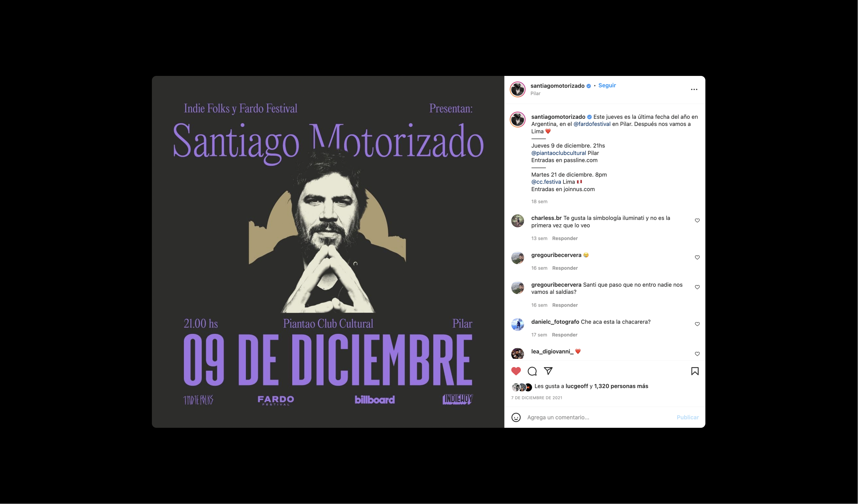858x504 pixels.
Task: Reply to charless.br via Responder
Action: click(565, 238)
